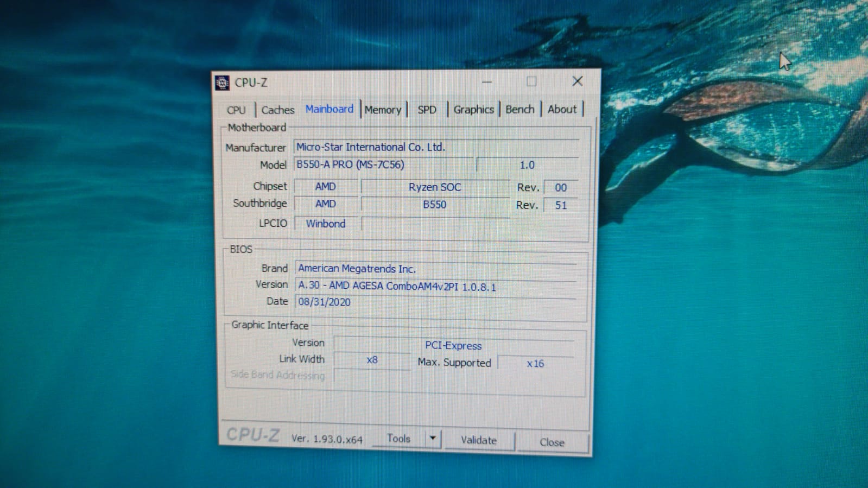This screenshot has height=488, width=868.
Task: Click the Graphic Interface Version PCI-Express
Action: tap(453, 345)
